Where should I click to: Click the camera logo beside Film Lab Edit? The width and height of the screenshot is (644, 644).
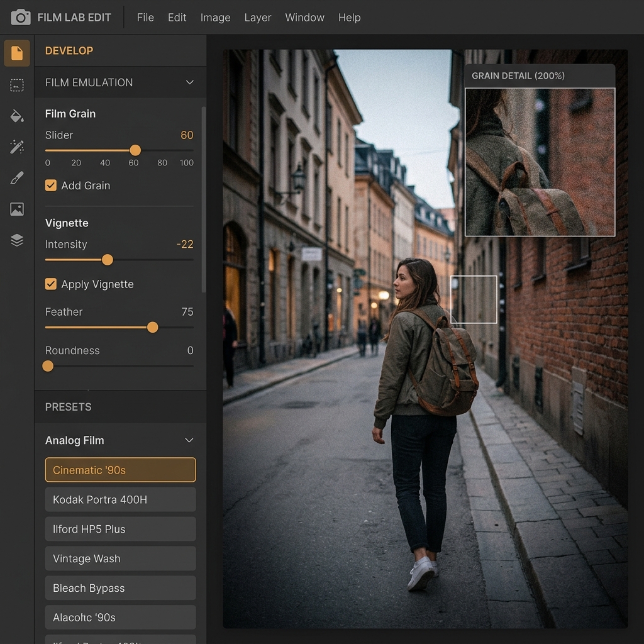pos(22,17)
